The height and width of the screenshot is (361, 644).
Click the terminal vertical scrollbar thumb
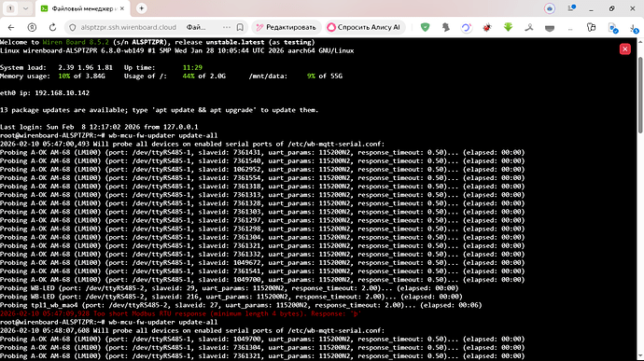click(x=640, y=94)
